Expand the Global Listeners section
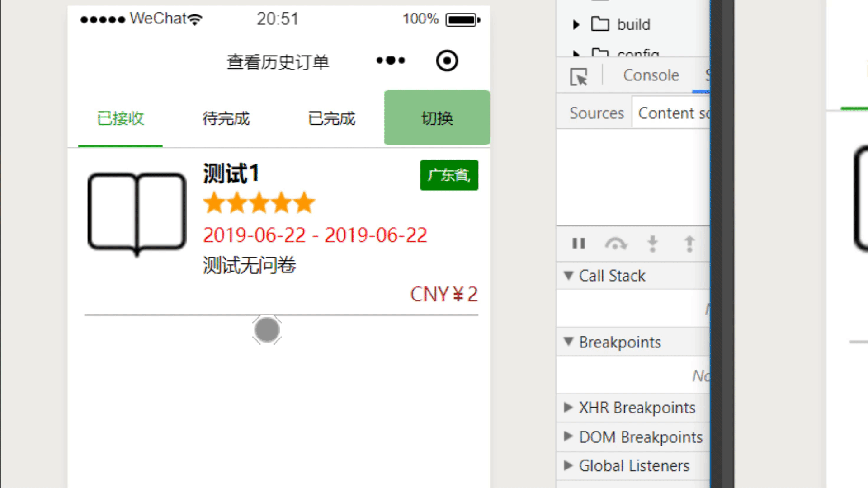868x488 pixels. click(x=568, y=465)
